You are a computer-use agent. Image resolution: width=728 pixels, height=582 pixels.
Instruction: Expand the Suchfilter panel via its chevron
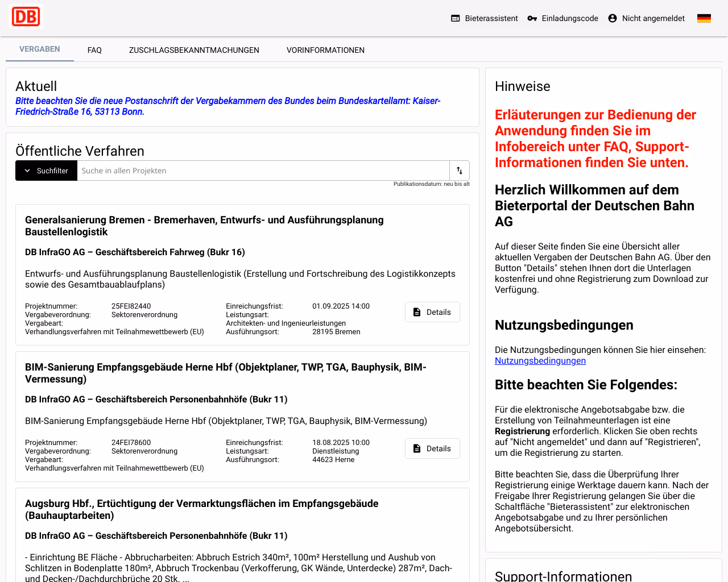click(25, 170)
